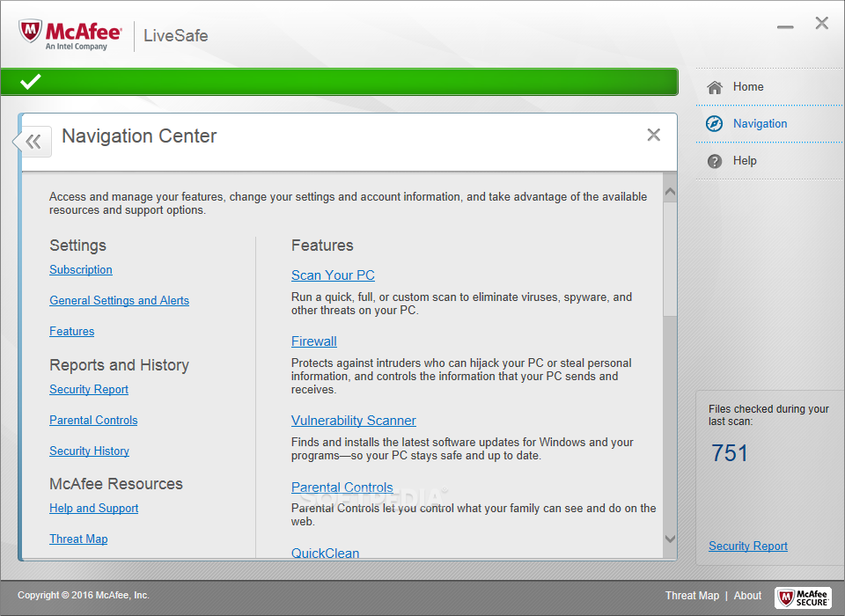
Task: Open the Scan Your PC feature
Action: tap(333, 275)
